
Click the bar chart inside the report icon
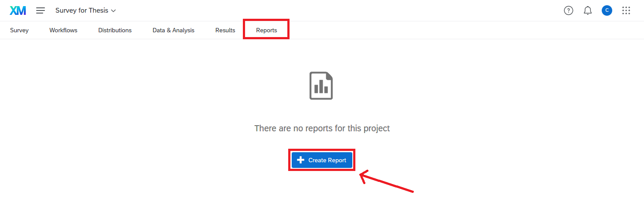pyautogui.click(x=321, y=87)
